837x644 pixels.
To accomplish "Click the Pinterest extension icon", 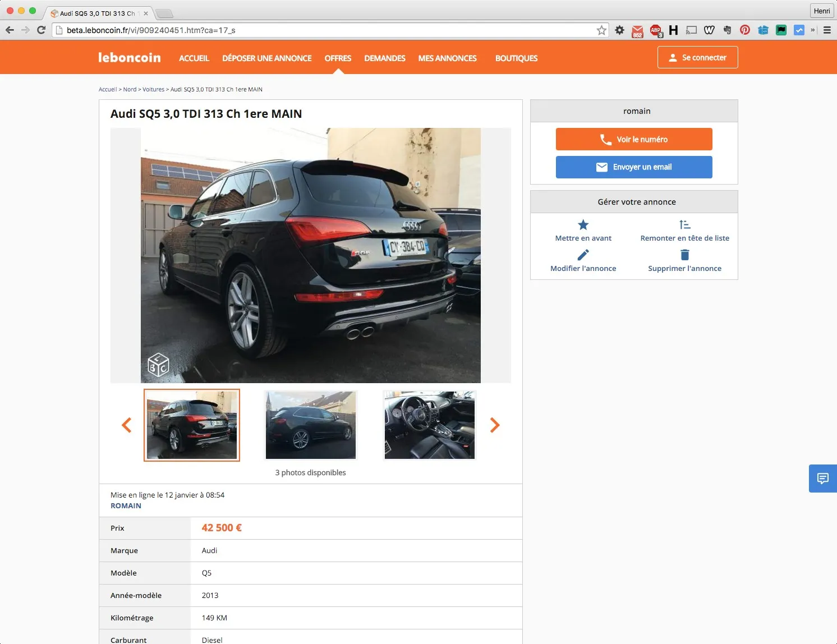I will [x=745, y=30].
